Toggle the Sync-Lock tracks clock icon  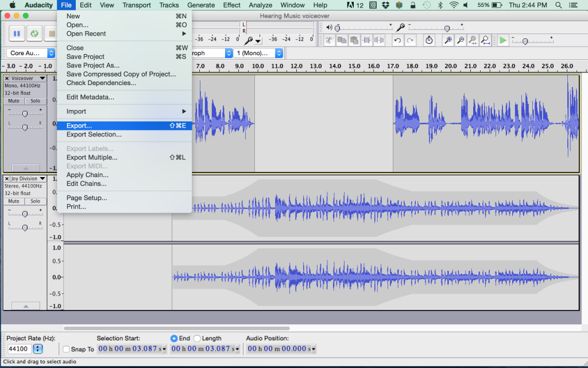pyautogui.click(x=429, y=40)
